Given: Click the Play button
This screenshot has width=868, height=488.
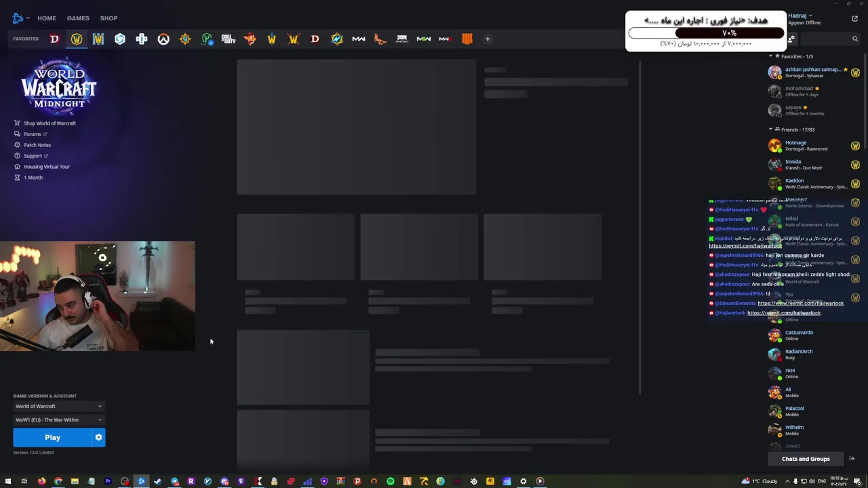Looking at the screenshot, I should (x=52, y=437).
